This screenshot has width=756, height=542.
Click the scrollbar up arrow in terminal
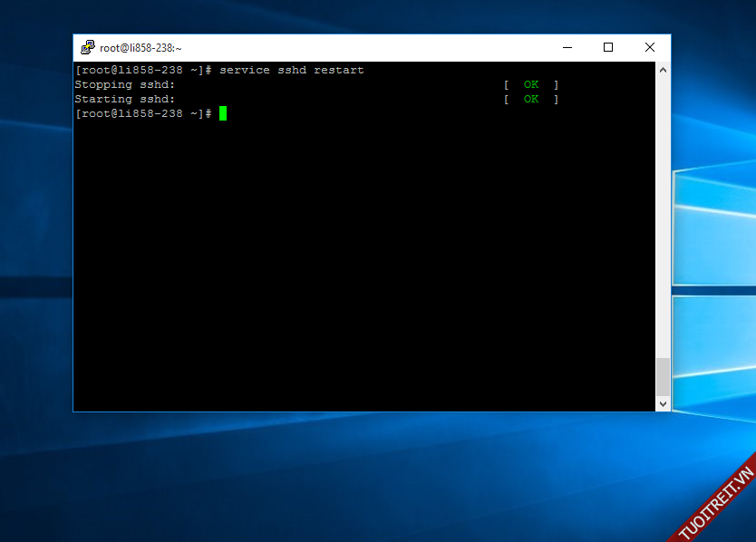663,70
